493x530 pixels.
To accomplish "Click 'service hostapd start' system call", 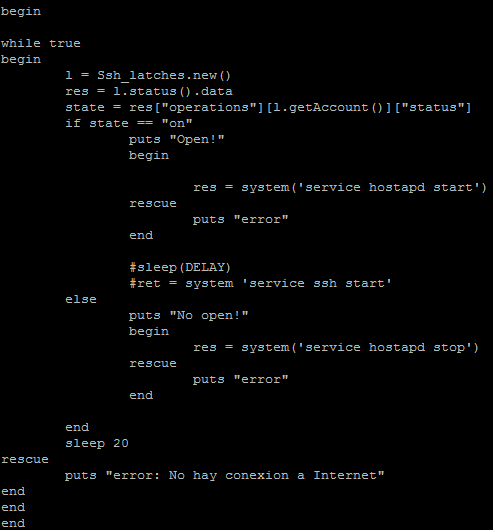I will click(340, 187).
